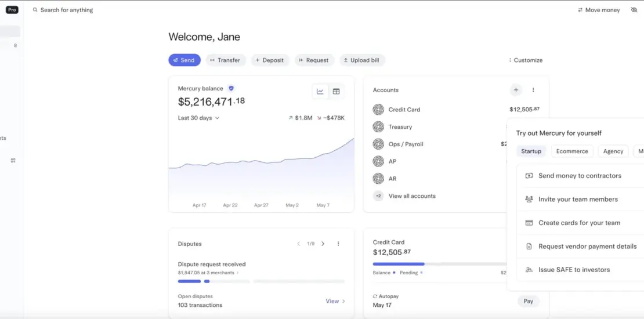644x319 pixels.
Task: Open the Accounts card more-options menu
Action: pyautogui.click(x=533, y=90)
